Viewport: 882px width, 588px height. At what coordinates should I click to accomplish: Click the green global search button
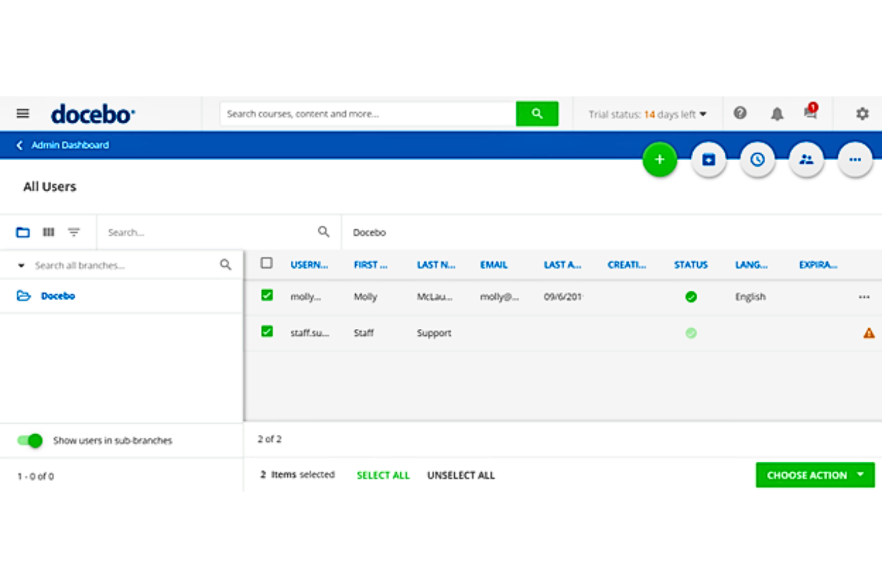(537, 113)
